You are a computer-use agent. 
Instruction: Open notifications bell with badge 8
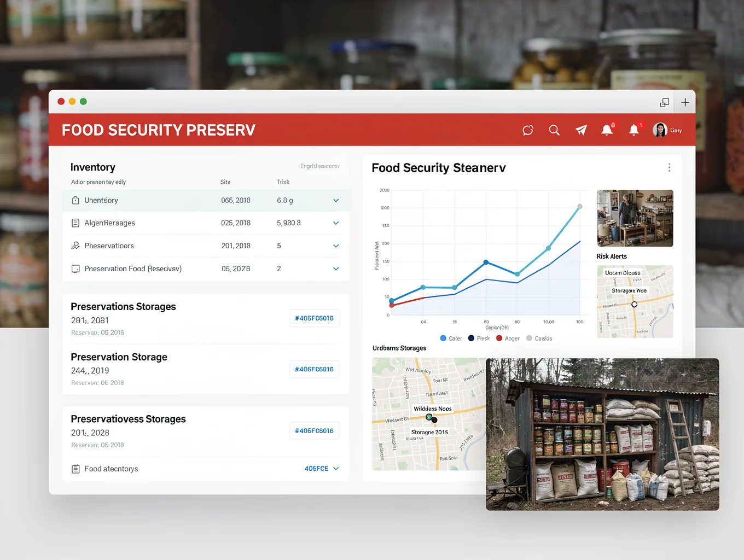tap(607, 130)
